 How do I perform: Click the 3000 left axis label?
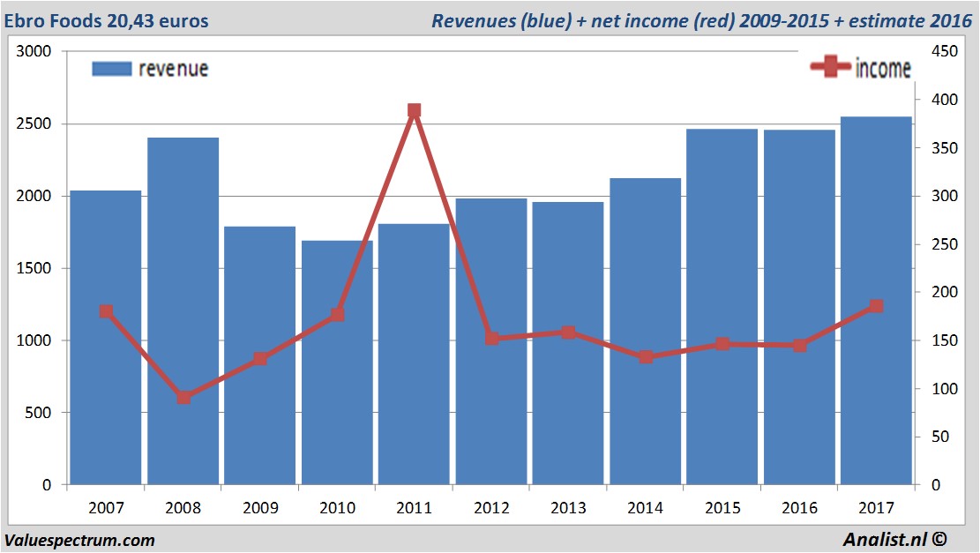tap(34, 52)
